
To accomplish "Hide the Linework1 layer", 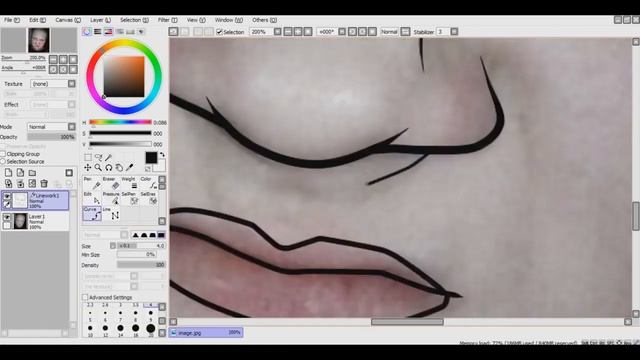I will [7, 196].
